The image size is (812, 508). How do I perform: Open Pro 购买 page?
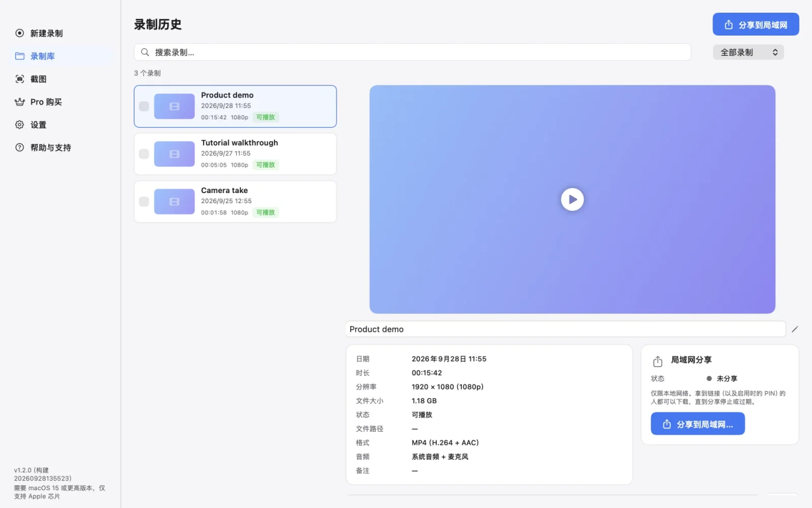point(60,102)
